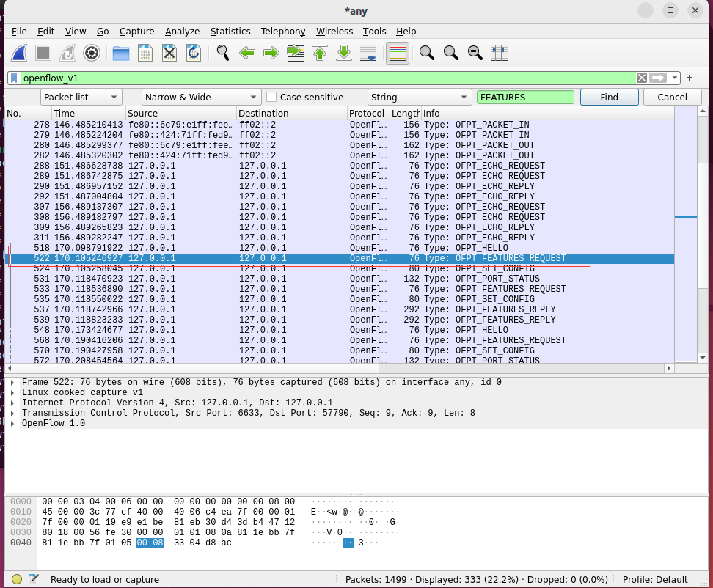The image size is (713, 588).
Task: Click the scroll down arrow of packet list
Action: 702,358
